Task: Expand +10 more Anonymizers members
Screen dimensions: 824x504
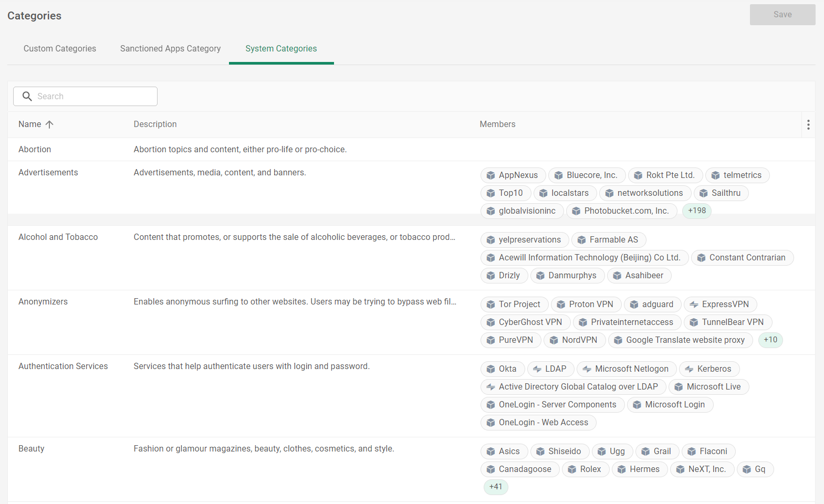Action: (x=770, y=340)
